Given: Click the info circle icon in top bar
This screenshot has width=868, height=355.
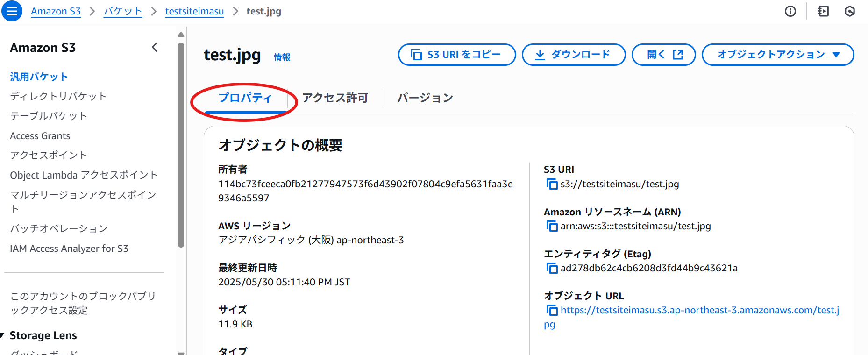Looking at the screenshot, I should (x=790, y=11).
